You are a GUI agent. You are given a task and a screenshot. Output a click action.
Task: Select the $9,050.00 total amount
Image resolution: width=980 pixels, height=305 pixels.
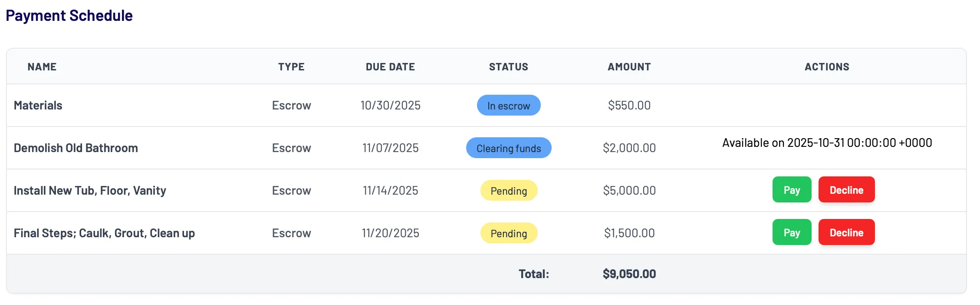coord(629,274)
